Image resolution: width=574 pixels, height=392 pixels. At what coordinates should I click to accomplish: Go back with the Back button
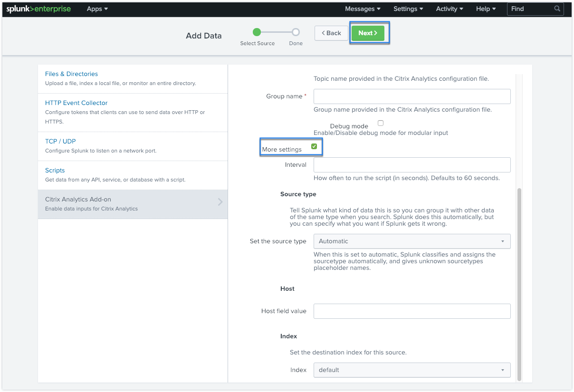(331, 33)
